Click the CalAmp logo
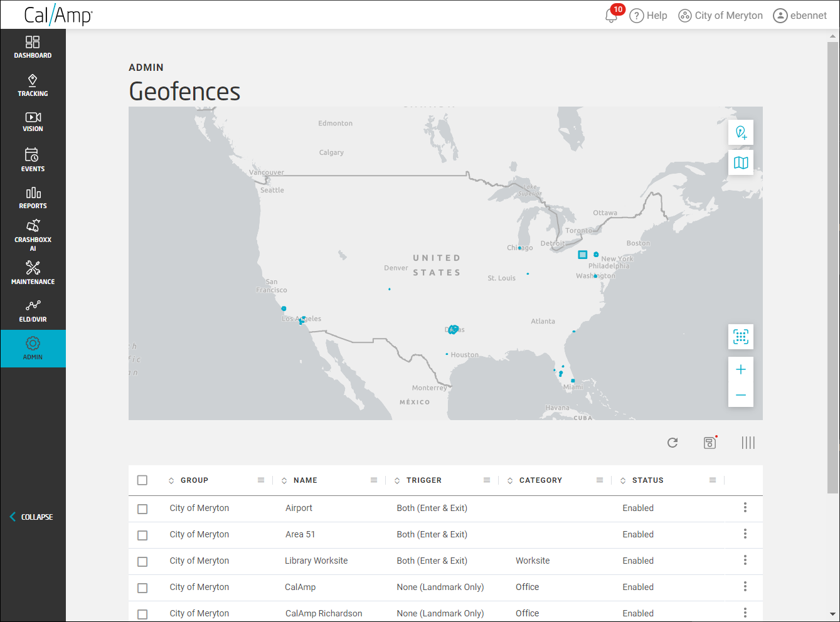This screenshot has height=622, width=840. 58,15
